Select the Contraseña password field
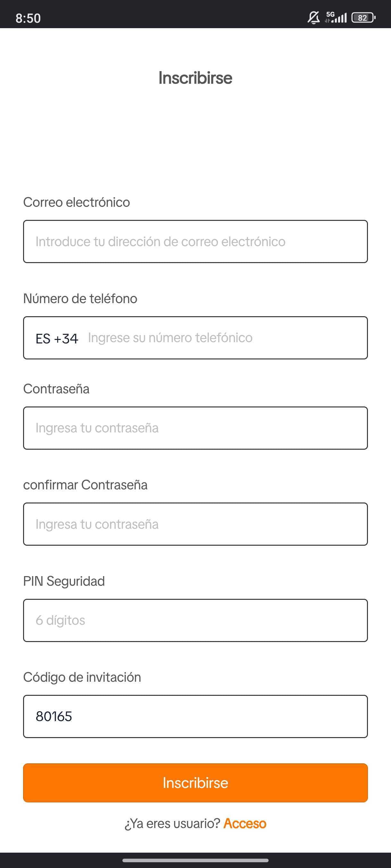Viewport: 391px width, 868px height. coord(195,428)
